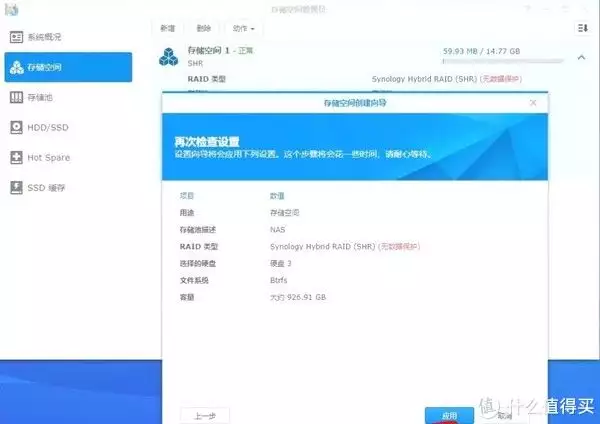Go to HDD/SSD in the sidebar
The image size is (600, 424).
click(48, 127)
